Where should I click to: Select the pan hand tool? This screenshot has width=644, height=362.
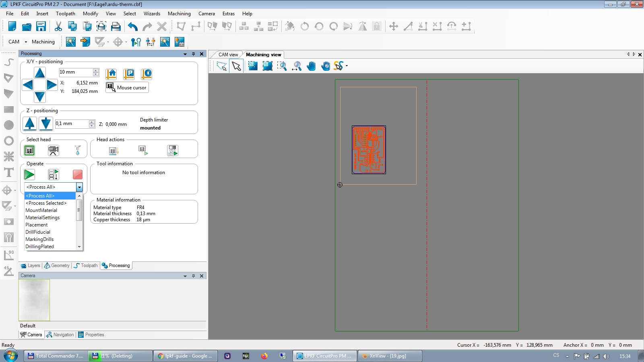[311, 66]
